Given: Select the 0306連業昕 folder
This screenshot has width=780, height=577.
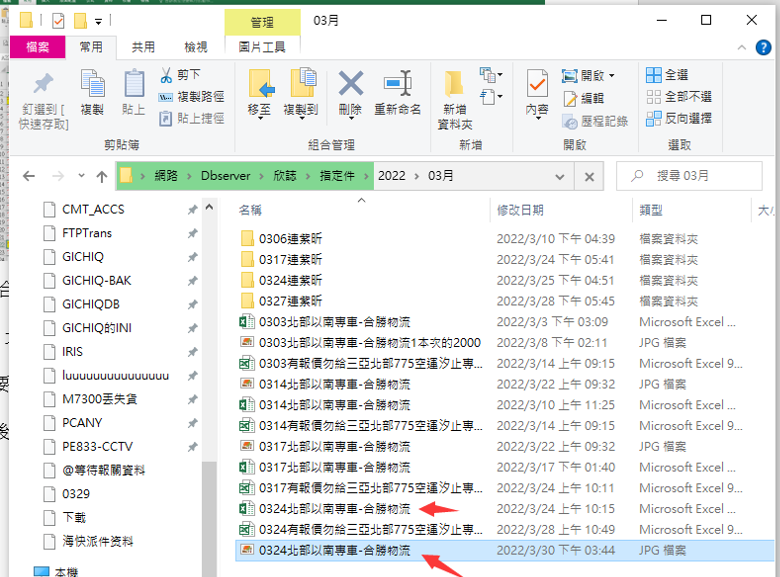Looking at the screenshot, I should pyautogui.click(x=290, y=239).
